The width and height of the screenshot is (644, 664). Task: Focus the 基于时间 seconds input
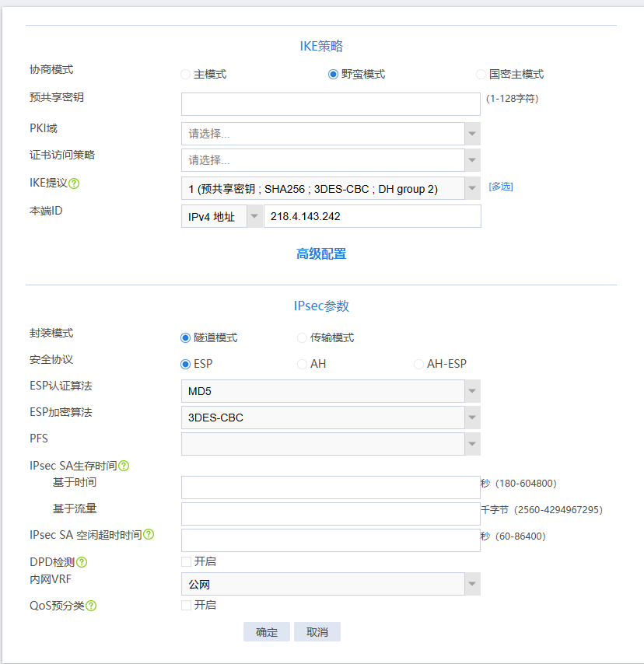(x=331, y=488)
